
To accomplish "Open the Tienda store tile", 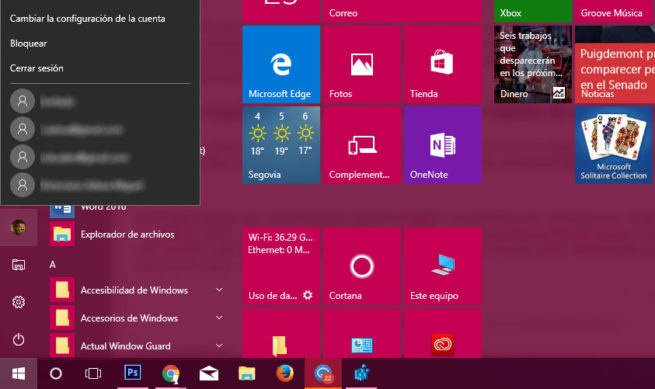I will point(443,64).
